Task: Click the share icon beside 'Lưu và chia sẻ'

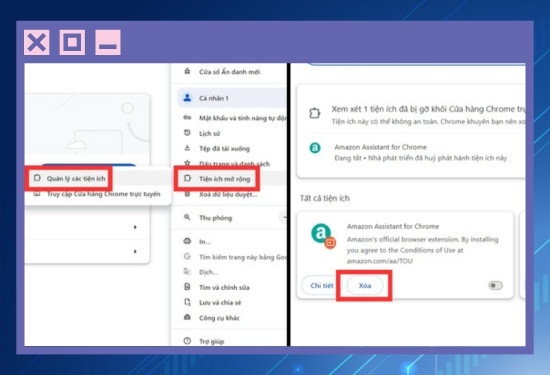Action: [187, 302]
